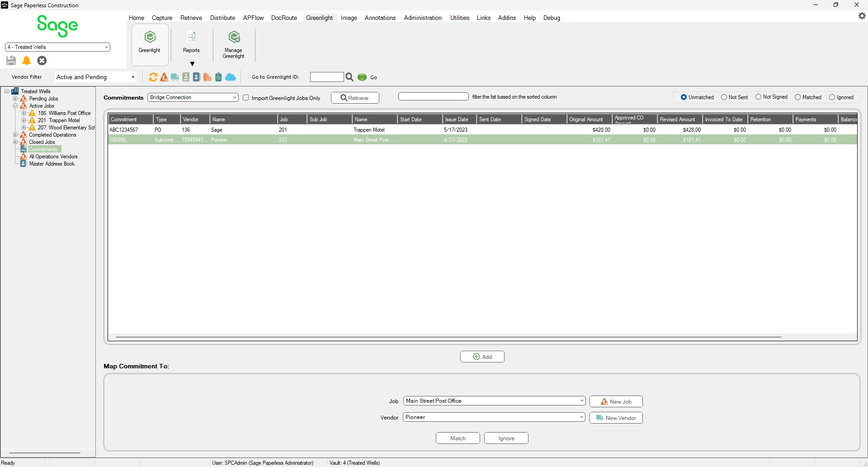The image size is (868, 467).
Task: Open the Vendor dropdown showing Pioneer
Action: pyautogui.click(x=494, y=417)
